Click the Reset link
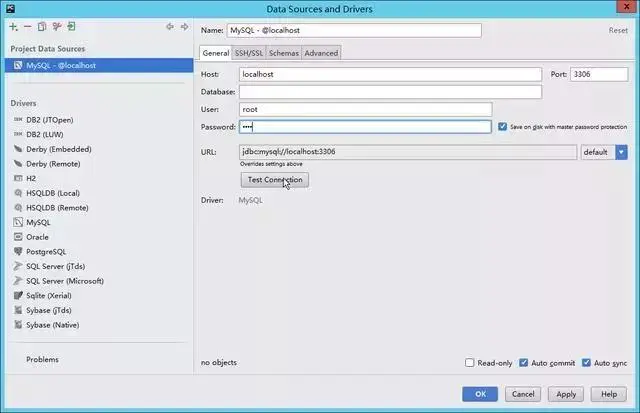 [618, 31]
